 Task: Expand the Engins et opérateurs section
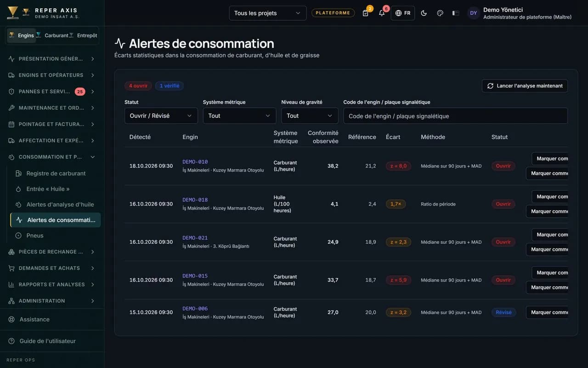pyautogui.click(x=52, y=75)
